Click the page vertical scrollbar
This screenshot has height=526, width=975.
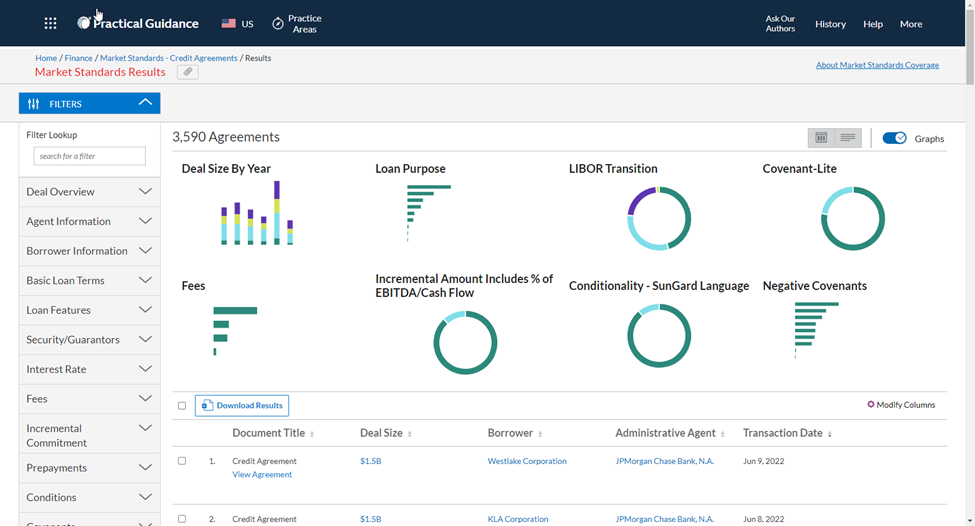[x=969, y=47]
